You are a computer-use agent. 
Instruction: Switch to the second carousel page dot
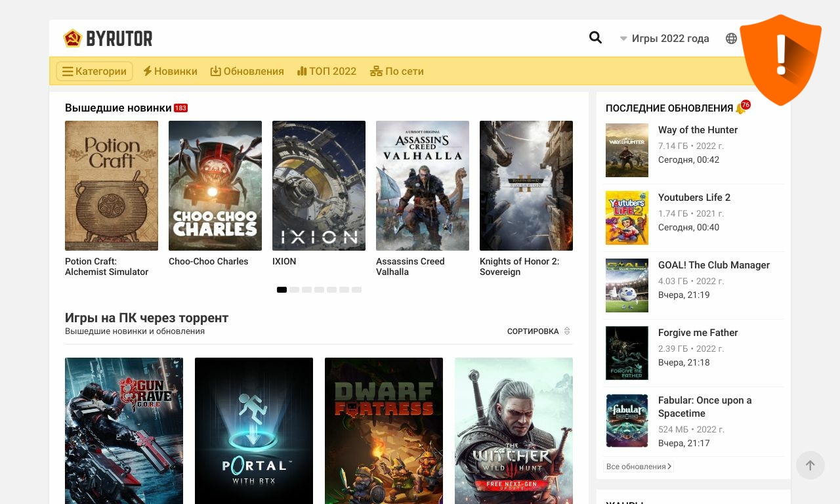(x=295, y=289)
